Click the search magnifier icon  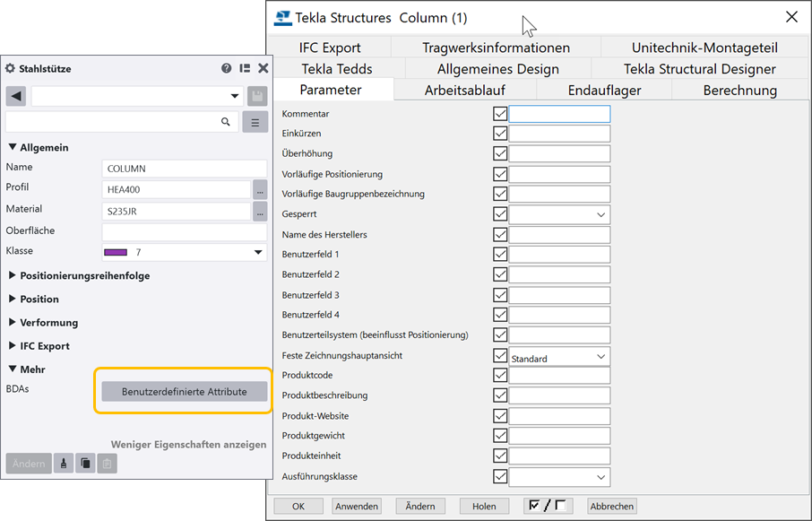point(226,122)
